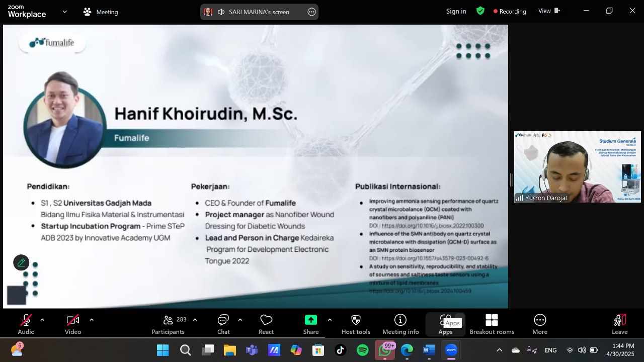The width and height of the screenshot is (644, 362).
Task: Click Zoom icon in taskbar
Action: (451, 350)
